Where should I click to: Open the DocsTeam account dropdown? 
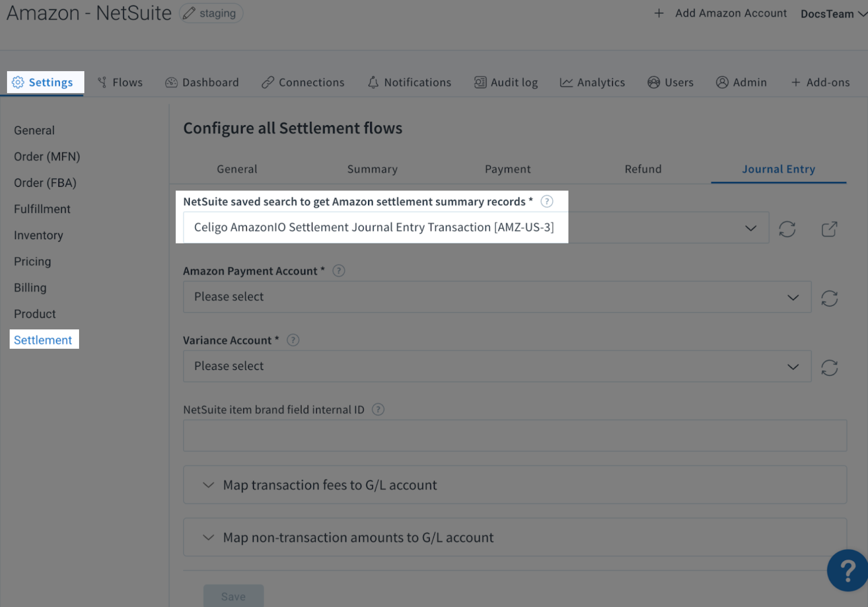[x=833, y=14]
